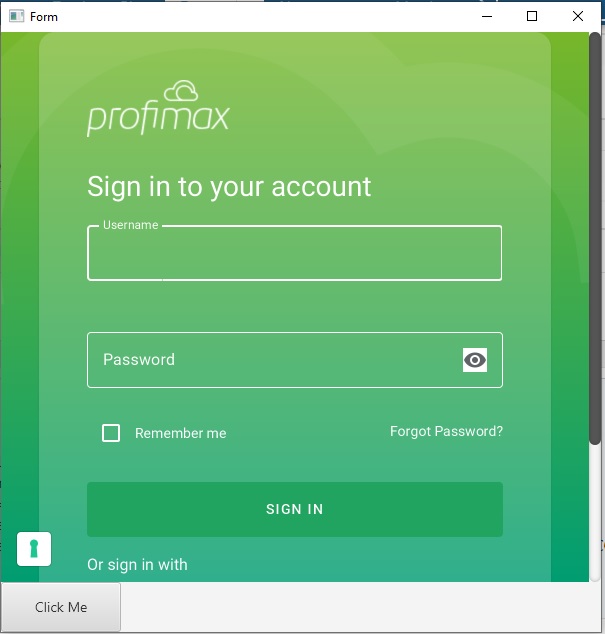Image resolution: width=605 pixels, height=634 pixels.
Task: Focus the Username input field
Action: (x=295, y=253)
